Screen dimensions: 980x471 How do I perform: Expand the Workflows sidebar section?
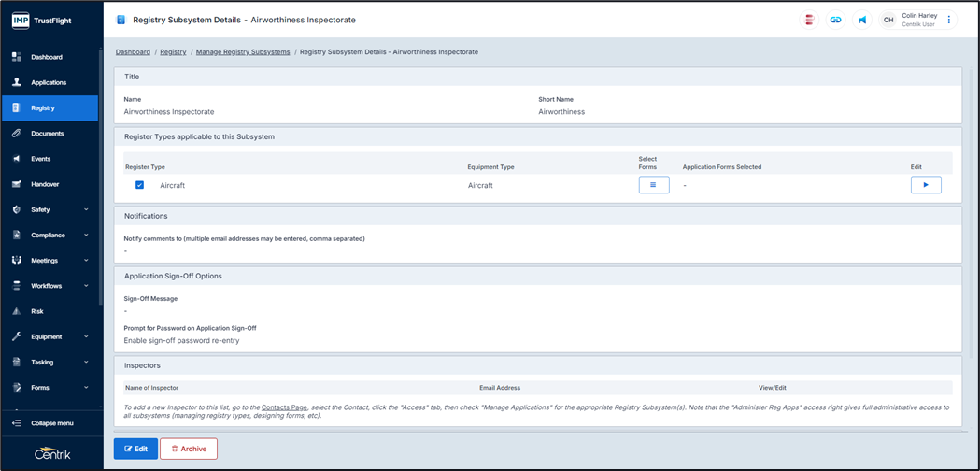pos(86,286)
